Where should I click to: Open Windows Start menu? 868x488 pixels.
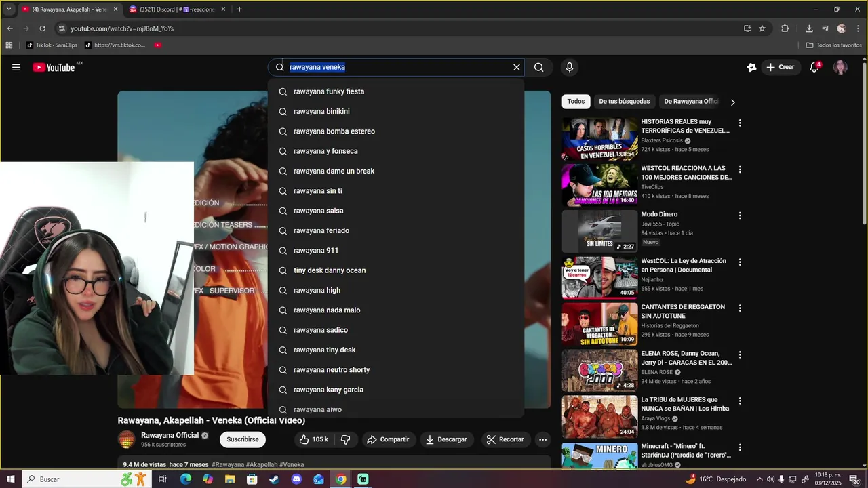point(10,479)
